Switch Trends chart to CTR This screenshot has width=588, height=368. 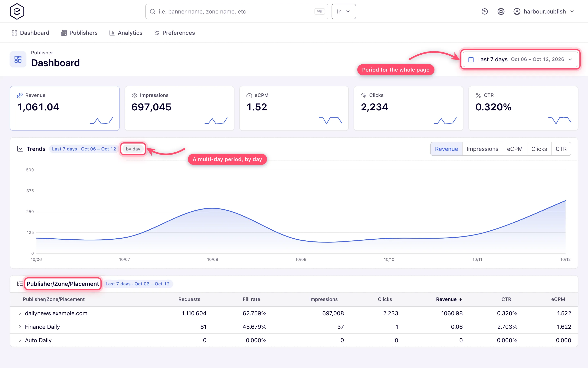point(561,149)
